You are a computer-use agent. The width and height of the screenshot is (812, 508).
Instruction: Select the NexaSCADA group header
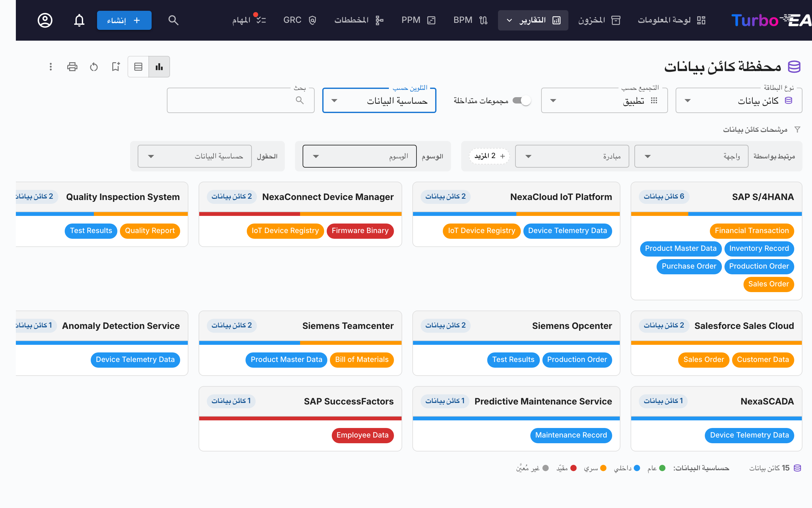717,402
